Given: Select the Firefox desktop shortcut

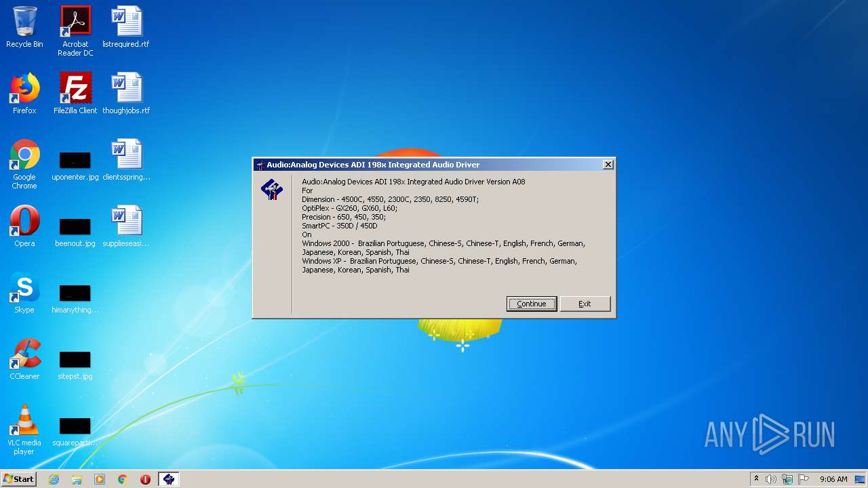Looking at the screenshot, I should coord(24,94).
